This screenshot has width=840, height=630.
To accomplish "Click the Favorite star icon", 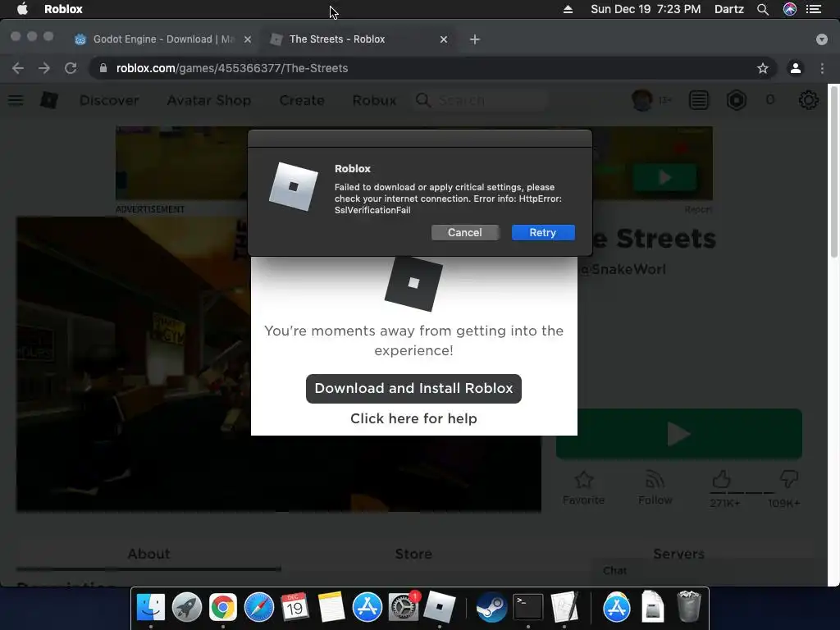I will [583, 479].
